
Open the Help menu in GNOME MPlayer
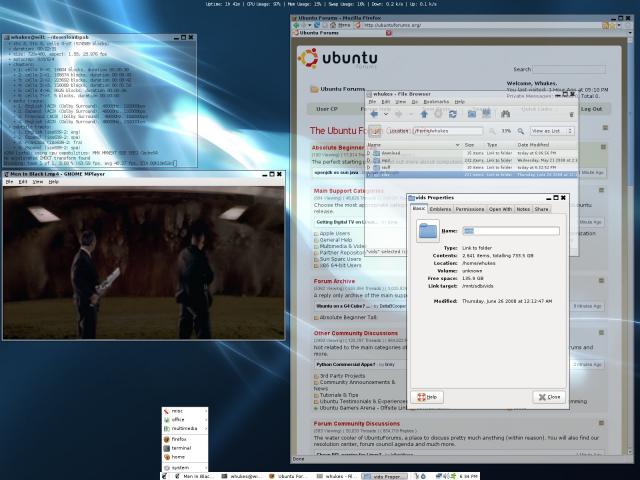(x=53, y=182)
